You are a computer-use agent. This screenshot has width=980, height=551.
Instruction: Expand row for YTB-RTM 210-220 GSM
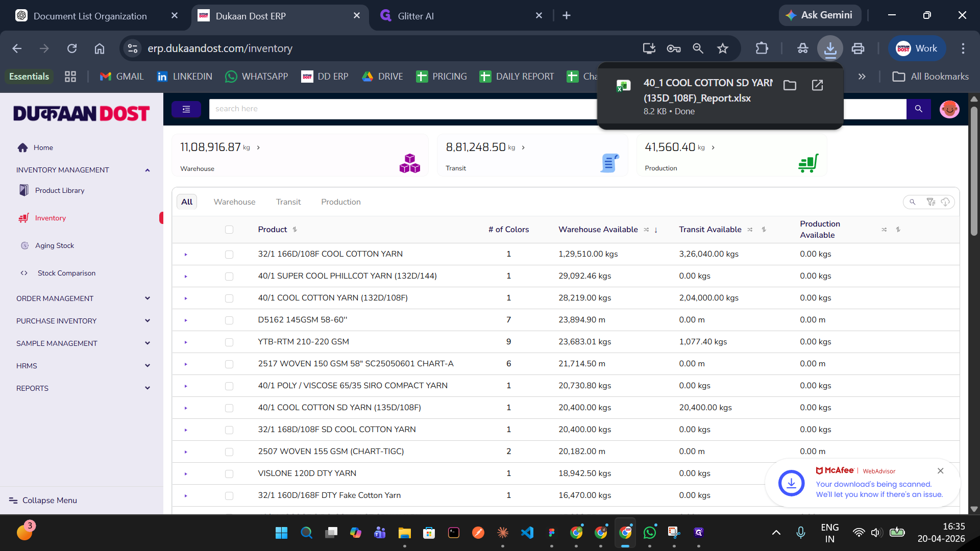coord(186,342)
